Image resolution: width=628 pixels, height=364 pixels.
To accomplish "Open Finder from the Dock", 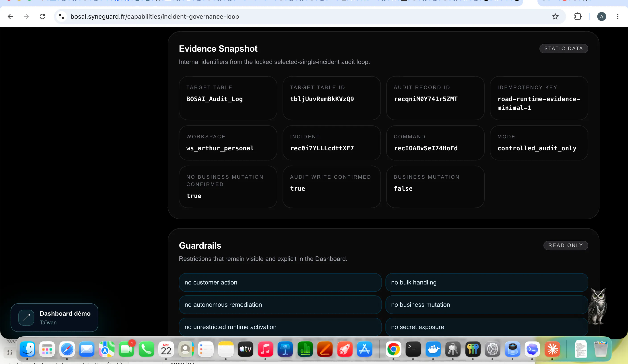I will [27, 349].
